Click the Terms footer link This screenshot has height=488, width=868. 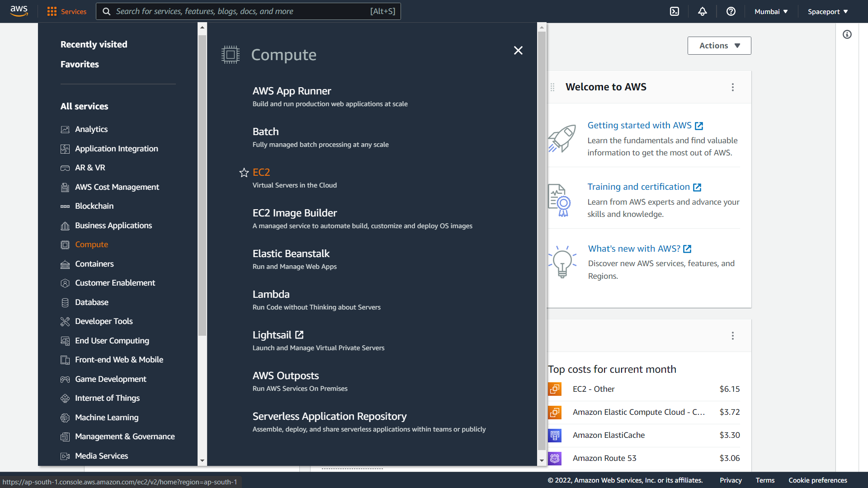(765, 480)
